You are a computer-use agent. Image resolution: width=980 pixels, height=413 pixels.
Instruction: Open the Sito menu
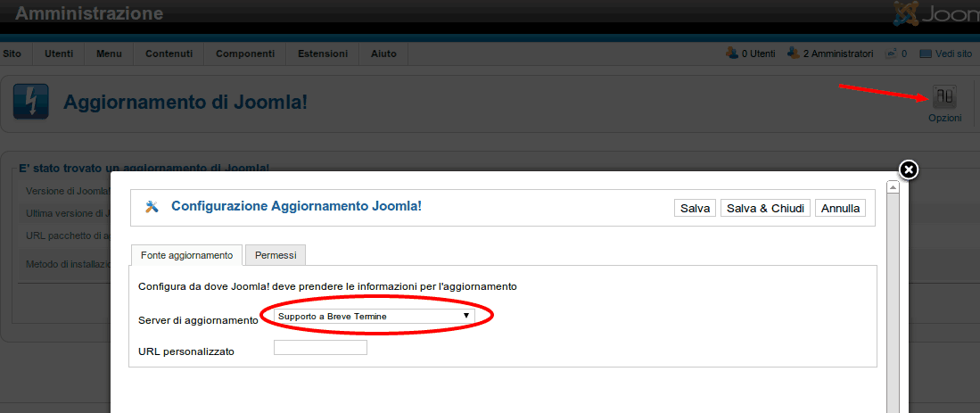(12, 54)
